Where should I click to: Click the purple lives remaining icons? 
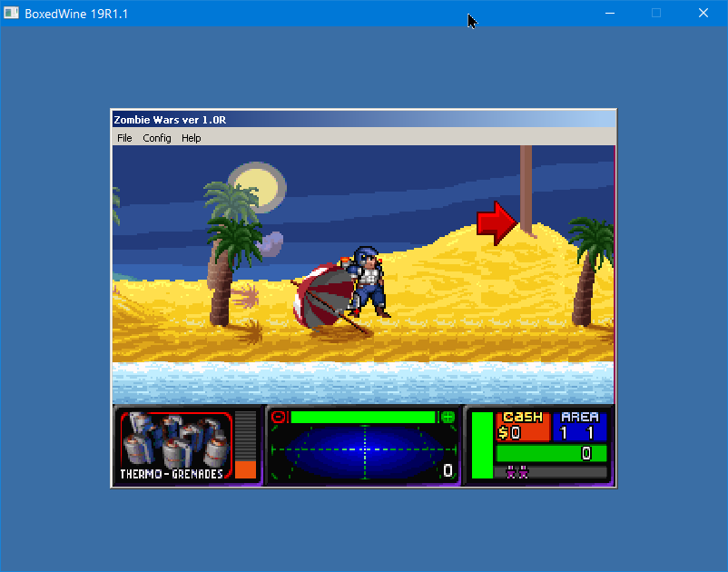click(x=517, y=473)
